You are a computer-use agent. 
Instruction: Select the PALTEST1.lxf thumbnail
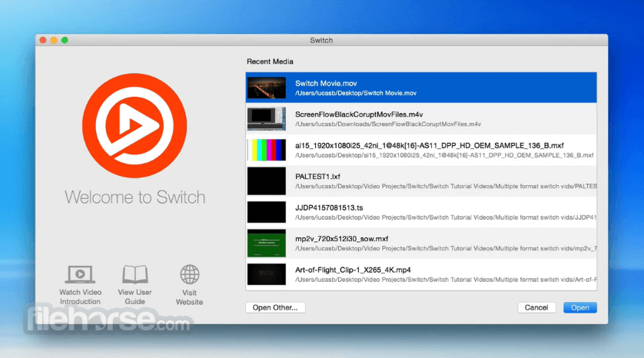pos(267,181)
